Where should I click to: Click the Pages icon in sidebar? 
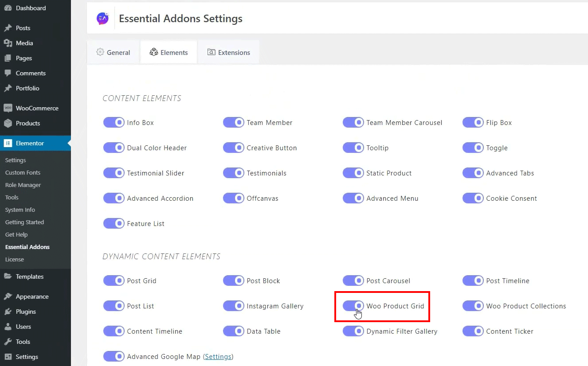8,58
